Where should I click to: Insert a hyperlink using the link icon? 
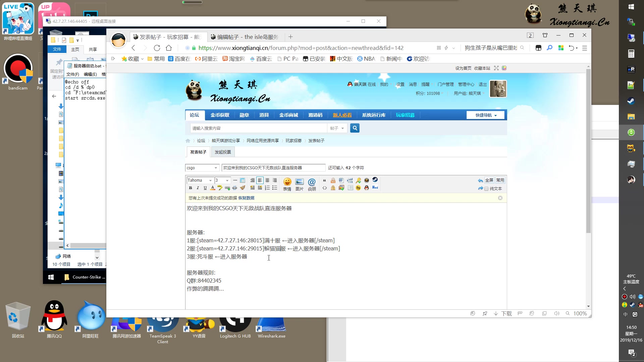click(x=227, y=188)
